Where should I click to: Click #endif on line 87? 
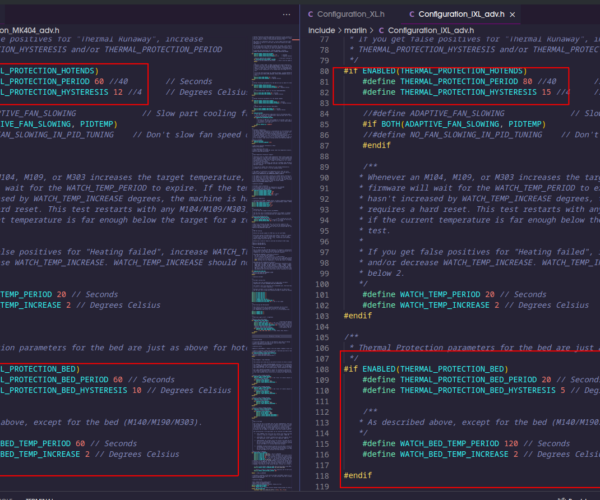[377, 145]
